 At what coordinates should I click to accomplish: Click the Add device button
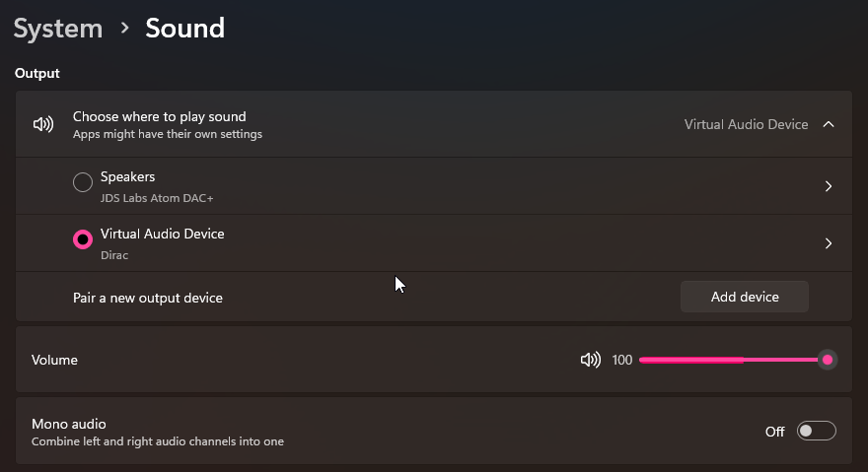coord(744,298)
